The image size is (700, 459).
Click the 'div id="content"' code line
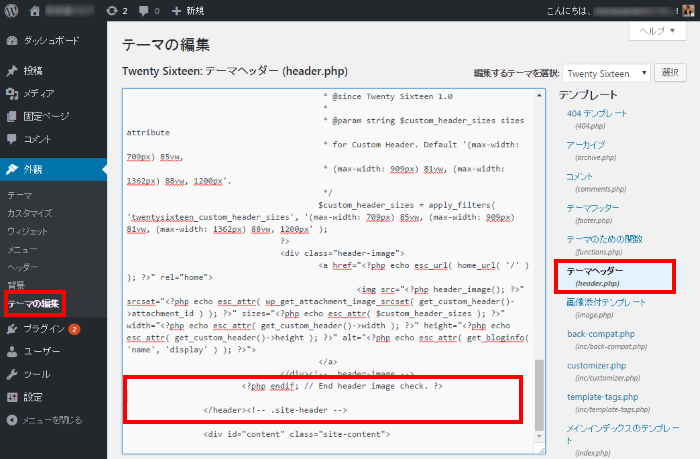296,434
